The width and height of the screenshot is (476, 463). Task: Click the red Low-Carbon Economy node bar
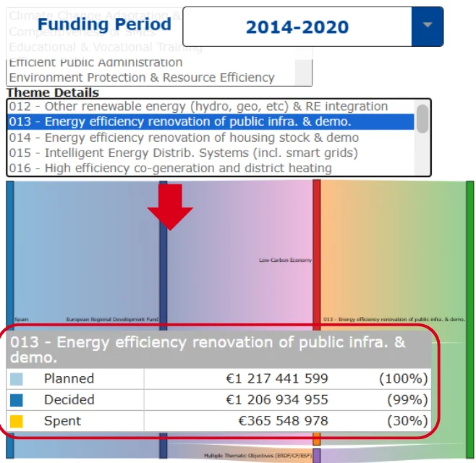[316, 253]
